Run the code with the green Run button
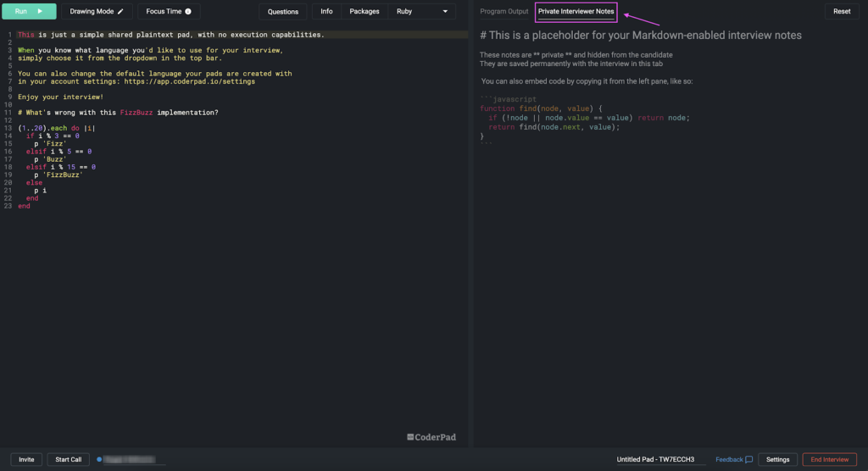This screenshot has height=471, width=868. (29, 11)
